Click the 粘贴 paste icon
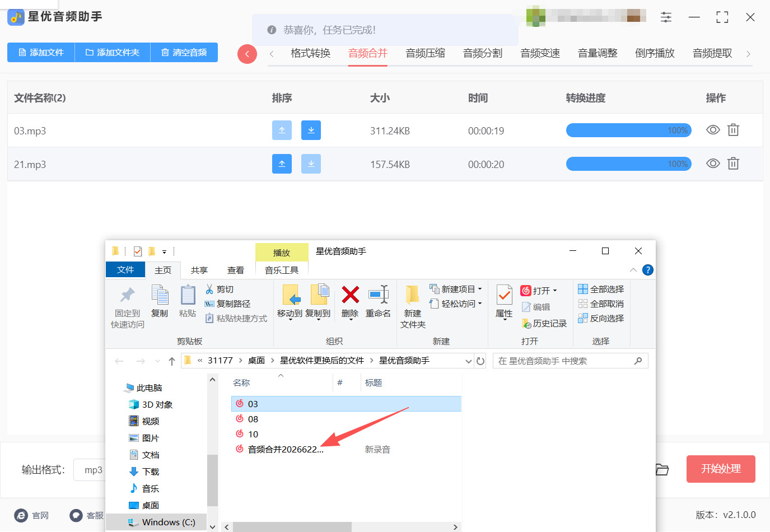Viewport: 770px width, 532px height. (188, 295)
